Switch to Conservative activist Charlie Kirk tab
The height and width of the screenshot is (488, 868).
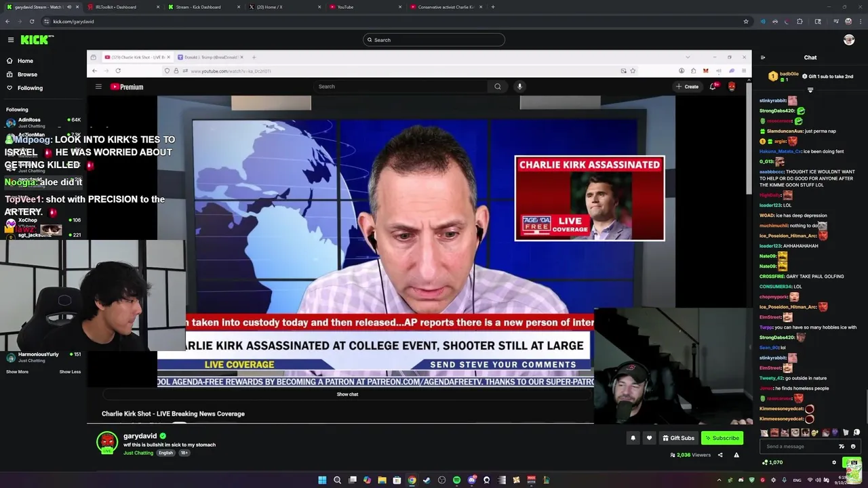click(x=446, y=7)
